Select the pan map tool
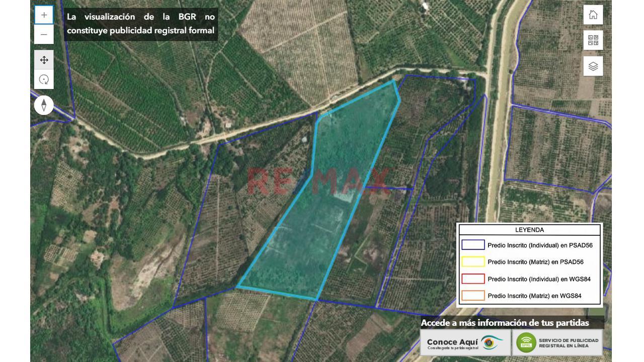The height and width of the screenshot is (362, 644). click(x=44, y=60)
